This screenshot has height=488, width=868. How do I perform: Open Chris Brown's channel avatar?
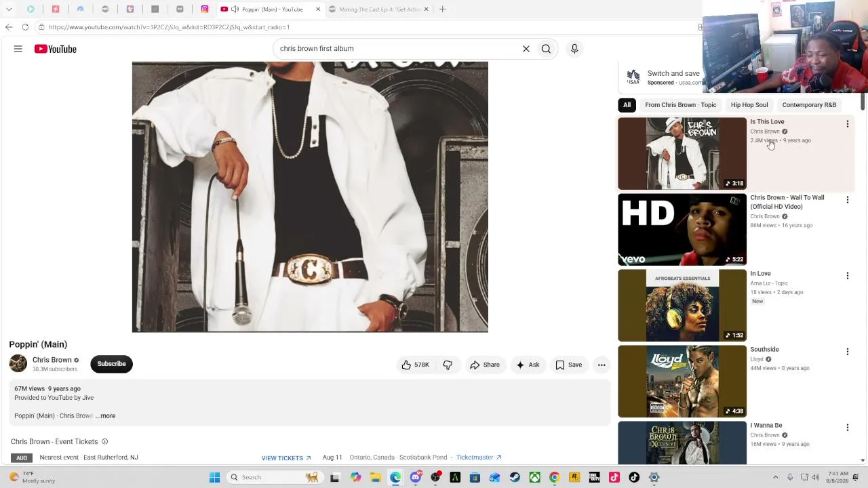[x=18, y=363]
